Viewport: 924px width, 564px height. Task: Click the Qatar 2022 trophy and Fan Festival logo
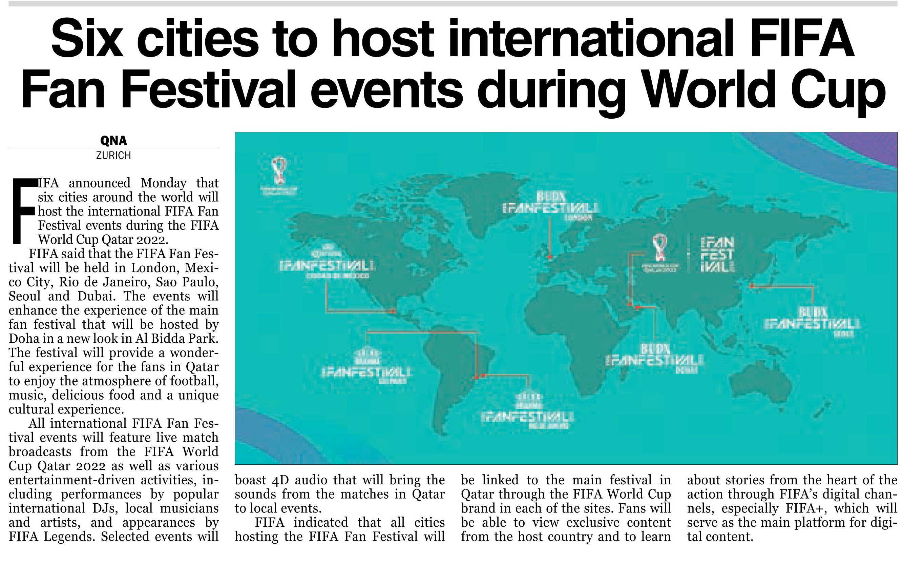tap(688, 253)
